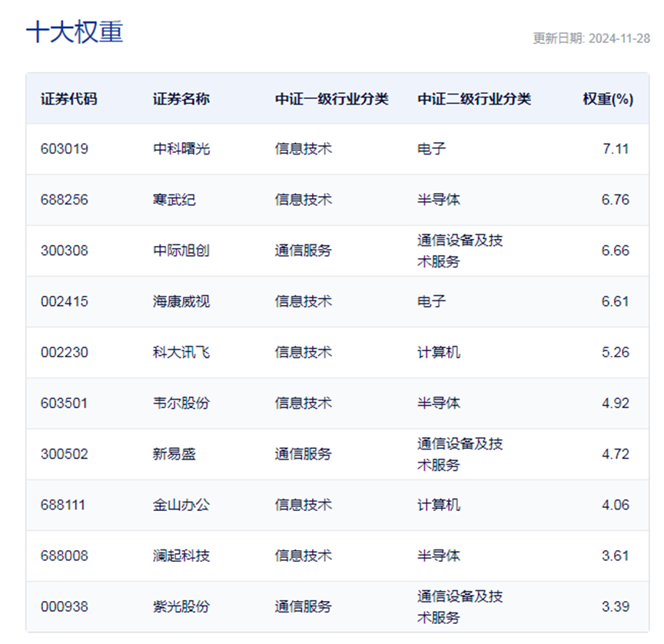Click the weight value 7.11
This screenshot has height=644, width=664.
[x=616, y=149]
